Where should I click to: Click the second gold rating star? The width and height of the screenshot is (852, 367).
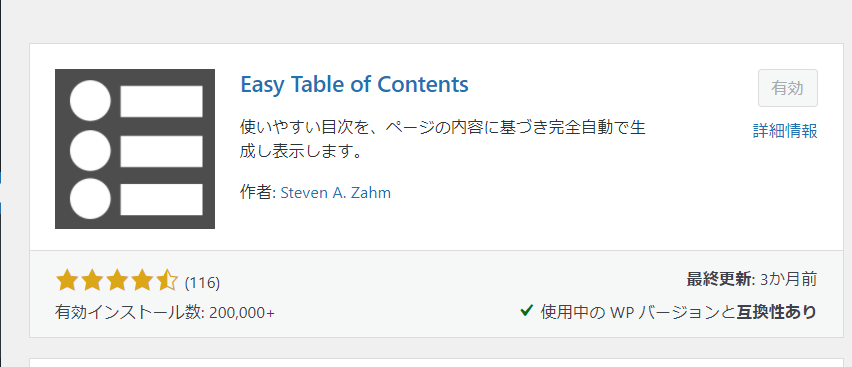click(x=92, y=281)
